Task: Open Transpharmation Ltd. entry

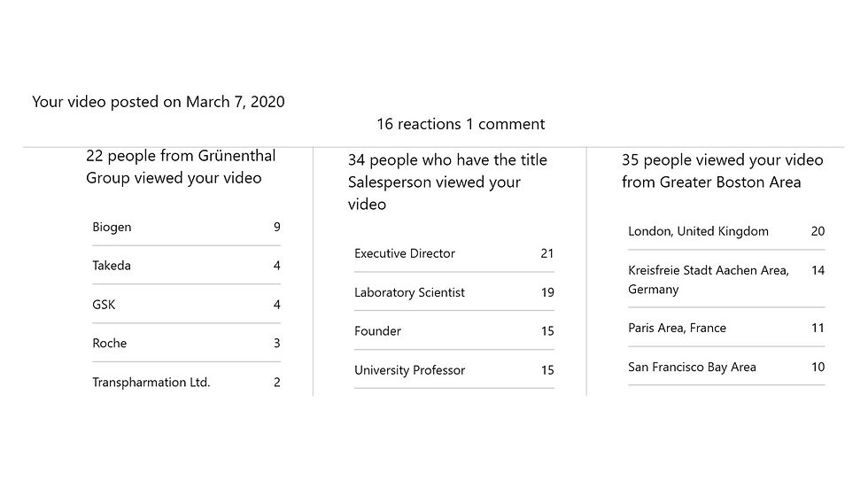Action: (x=186, y=382)
